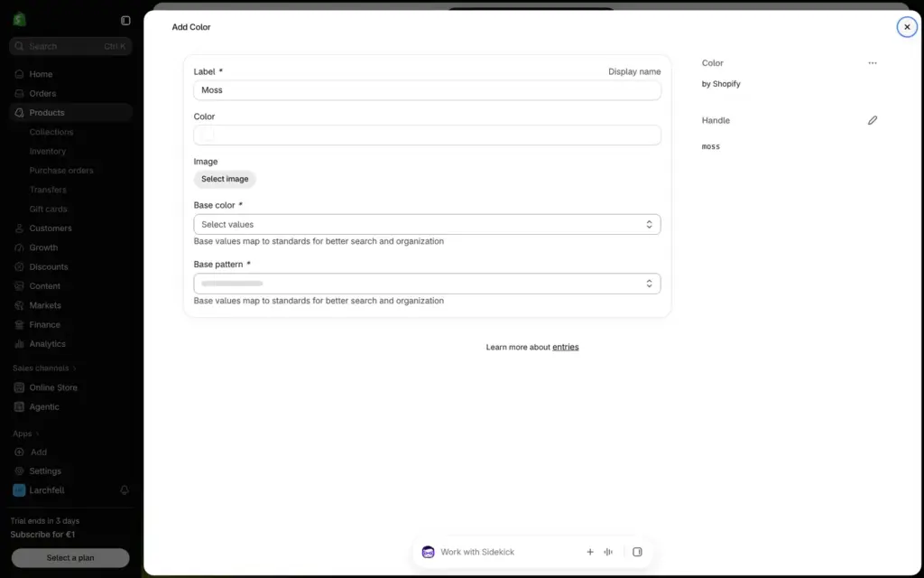Viewport: 924px width, 578px height.
Task: Edit handle using the pencil icon
Action: click(x=873, y=120)
